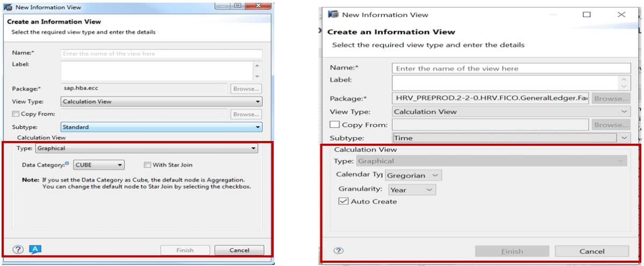Click the help icon in right dialog
Image resolution: width=644 pixels, height=266 pixels.
tap(339, 251)
